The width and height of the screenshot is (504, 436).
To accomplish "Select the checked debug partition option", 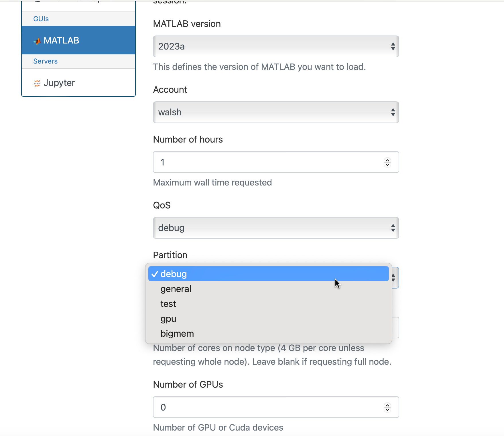I will [x=268, y=274].
